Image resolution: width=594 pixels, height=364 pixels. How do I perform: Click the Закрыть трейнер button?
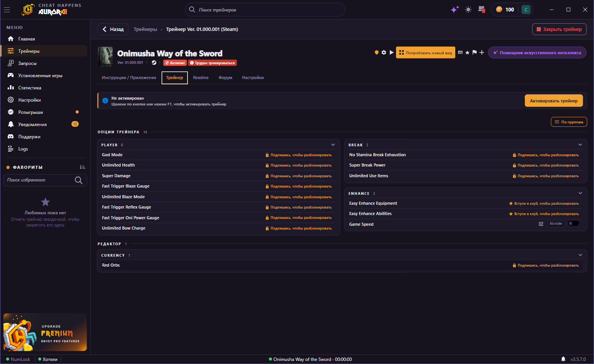point(559,29)
